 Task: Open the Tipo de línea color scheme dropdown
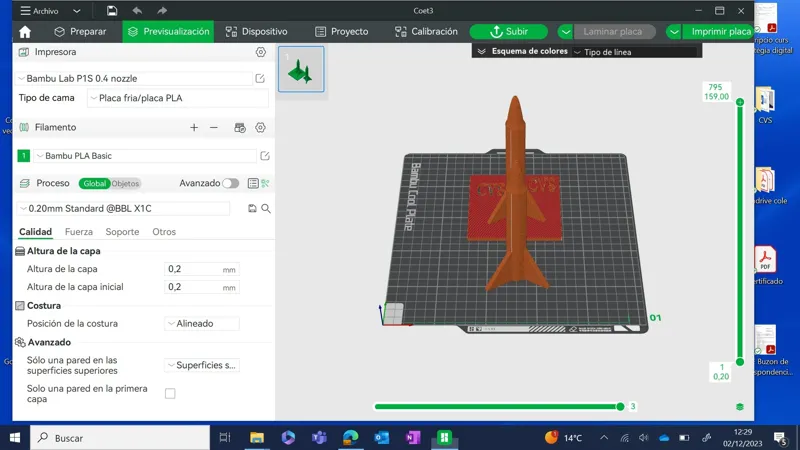tap(635, 52)
